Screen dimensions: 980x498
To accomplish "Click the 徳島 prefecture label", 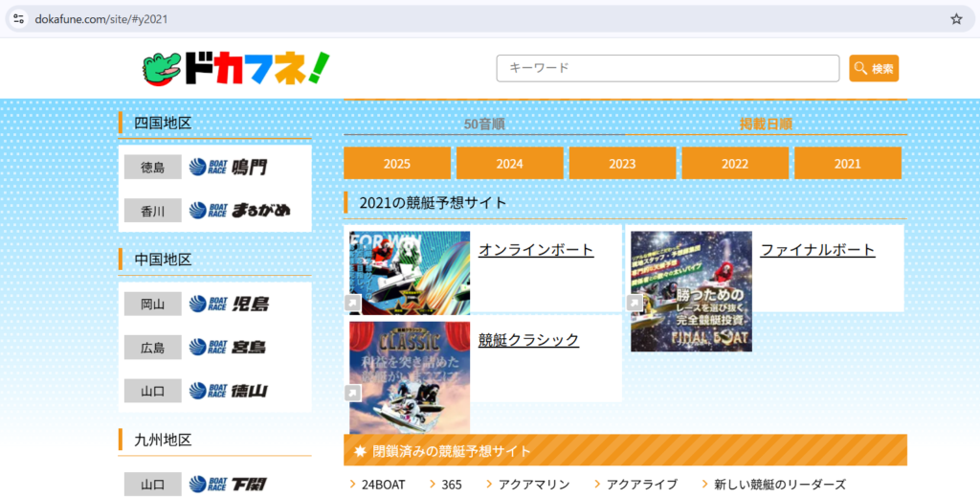I will click(152, 167).
